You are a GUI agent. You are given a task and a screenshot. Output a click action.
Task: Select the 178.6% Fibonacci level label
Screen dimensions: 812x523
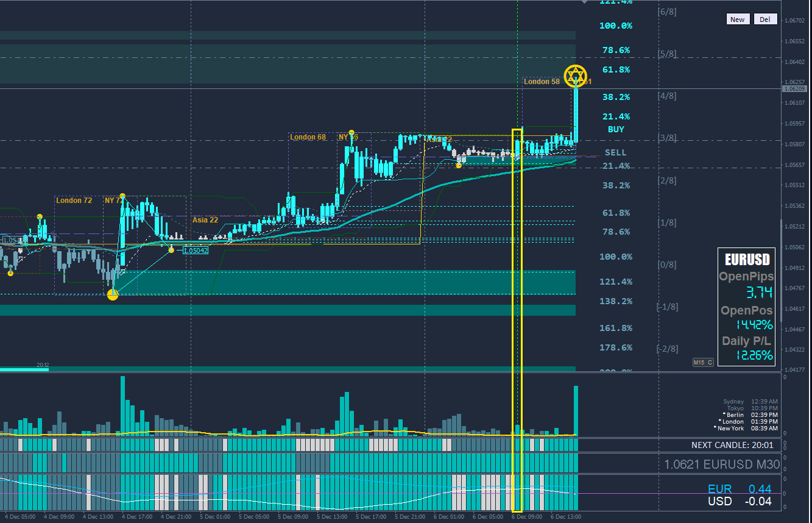pyautogui.click(x=616, y=347)
